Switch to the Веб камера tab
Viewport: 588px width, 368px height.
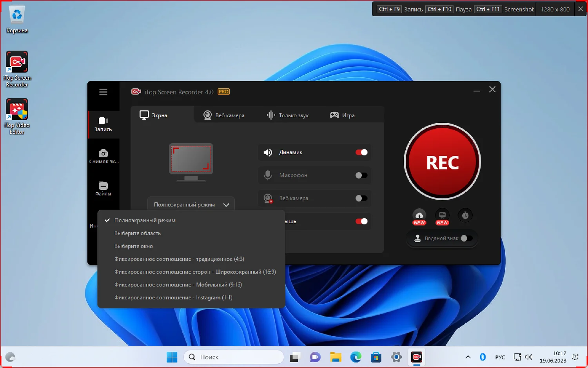(230, 115)
